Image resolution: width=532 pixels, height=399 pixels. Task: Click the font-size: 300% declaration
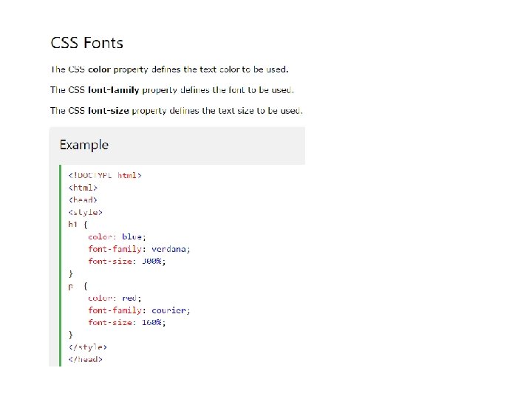[x=127, y=261]
